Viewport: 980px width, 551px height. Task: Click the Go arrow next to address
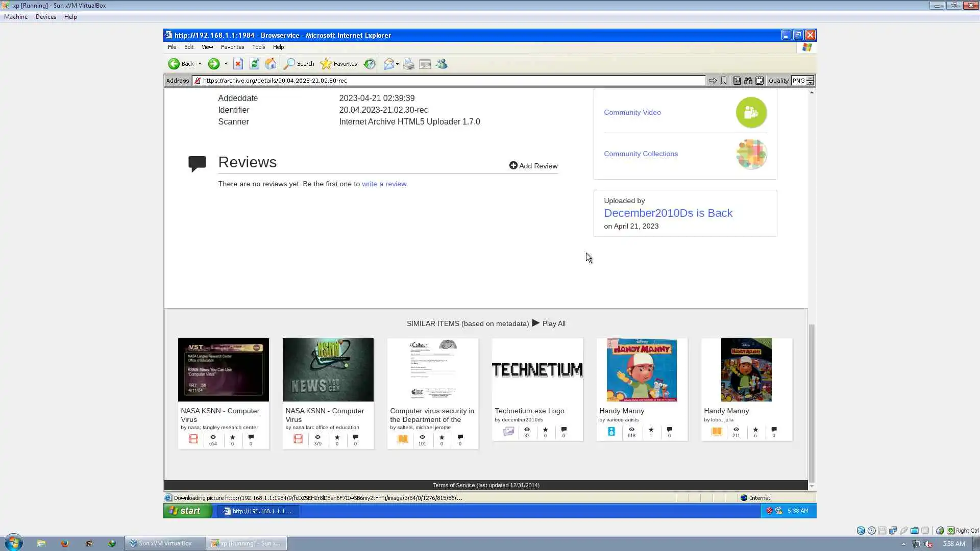[x=713, y=81]
